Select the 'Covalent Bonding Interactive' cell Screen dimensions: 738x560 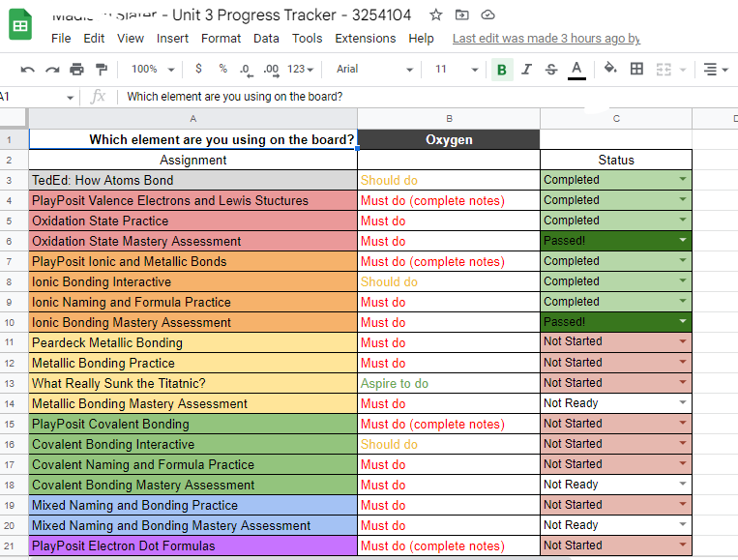193,444
